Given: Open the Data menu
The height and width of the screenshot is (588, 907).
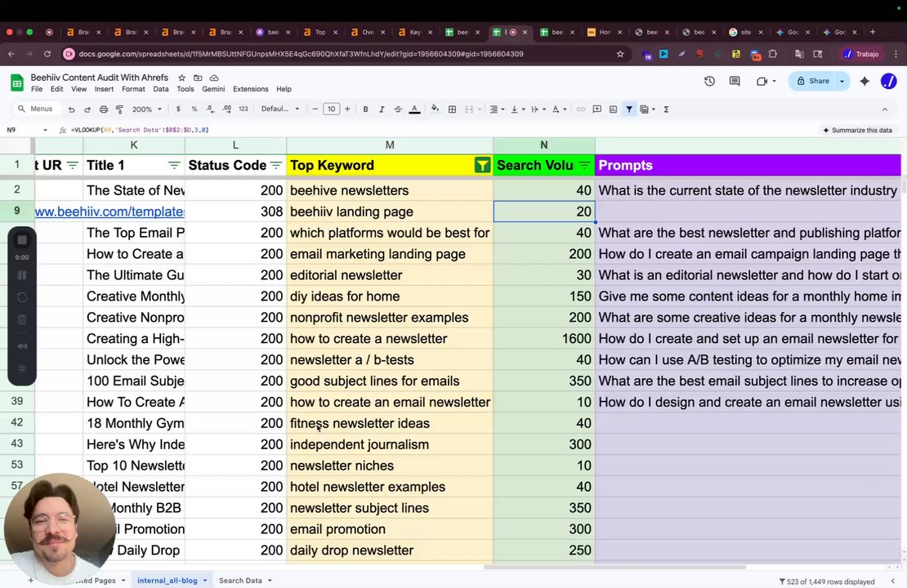Looking at the screenshot, I should (161, 89).
